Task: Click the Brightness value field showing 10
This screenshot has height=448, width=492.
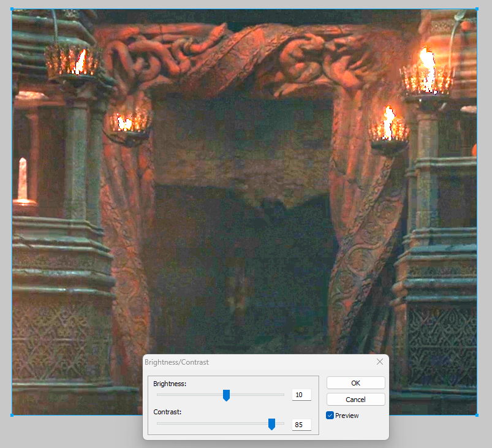Action: click(301, 395)
